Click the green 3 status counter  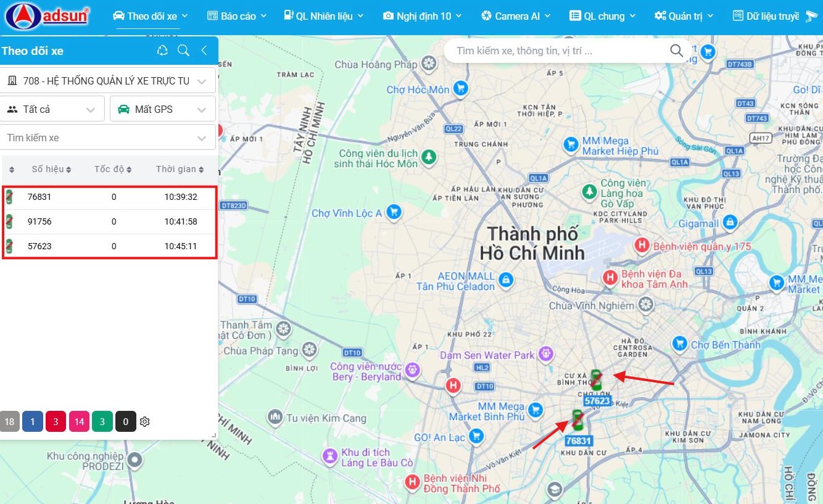coord(102,422)
